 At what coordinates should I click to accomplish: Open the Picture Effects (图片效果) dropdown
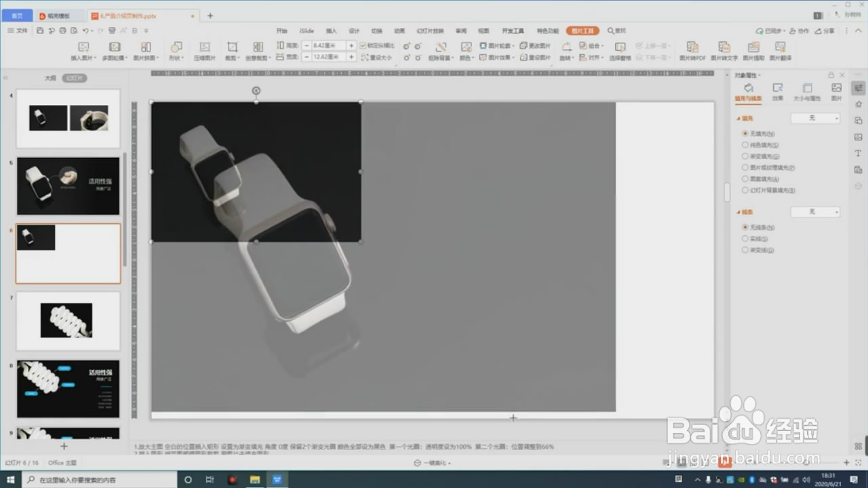497,58
